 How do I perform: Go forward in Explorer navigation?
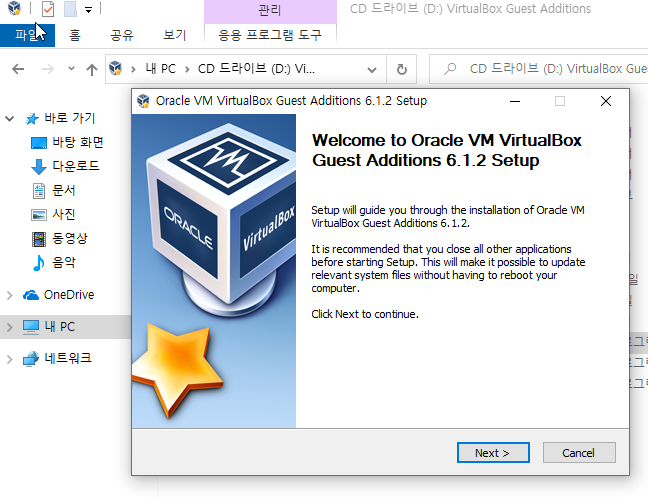(x=48, y=69)
